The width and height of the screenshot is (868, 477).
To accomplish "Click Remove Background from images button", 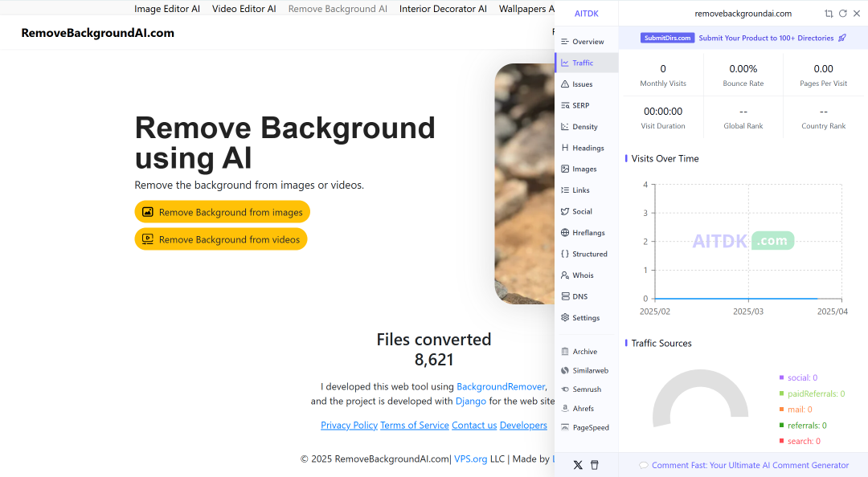I will tap(222, 212).
